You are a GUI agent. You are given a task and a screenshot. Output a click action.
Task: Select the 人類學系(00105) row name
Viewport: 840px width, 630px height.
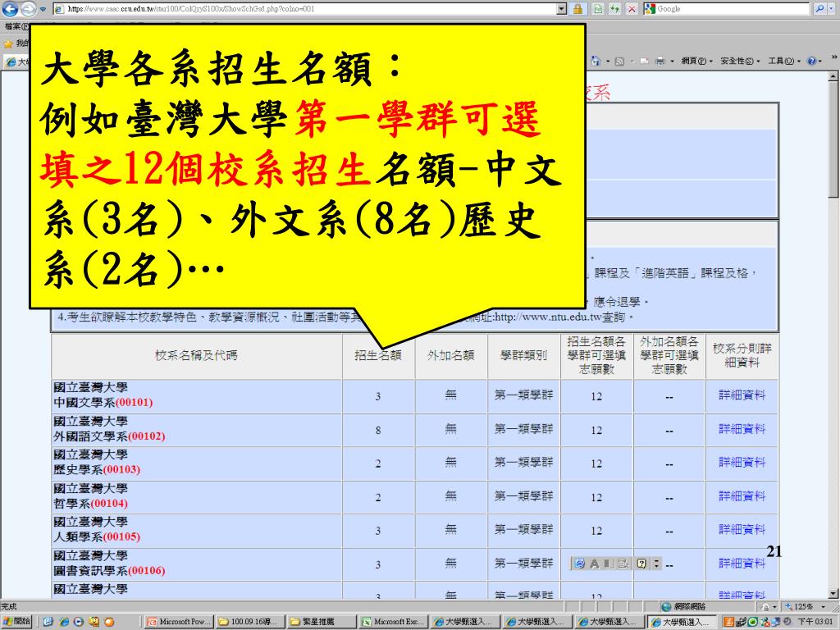[97, 536]
